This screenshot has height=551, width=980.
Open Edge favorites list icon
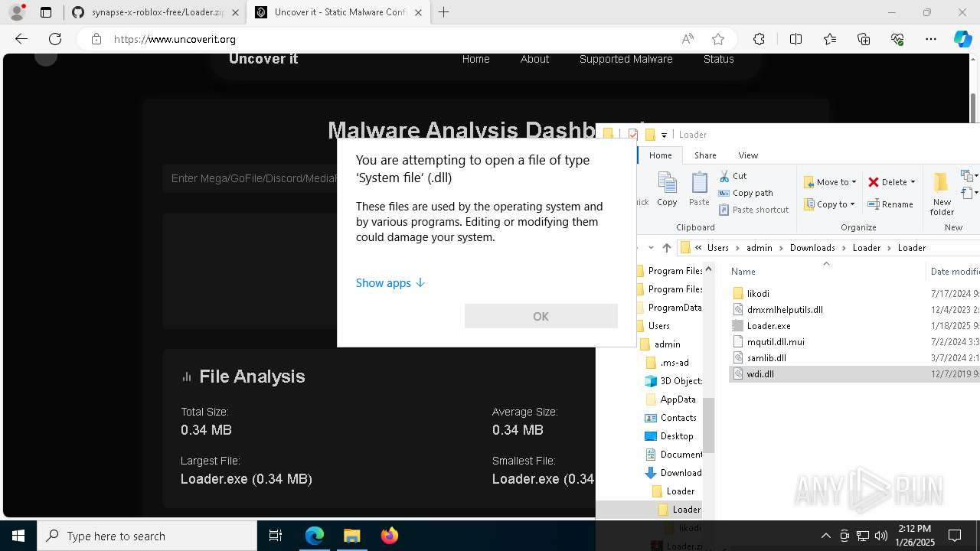click(x=830, y=39)
